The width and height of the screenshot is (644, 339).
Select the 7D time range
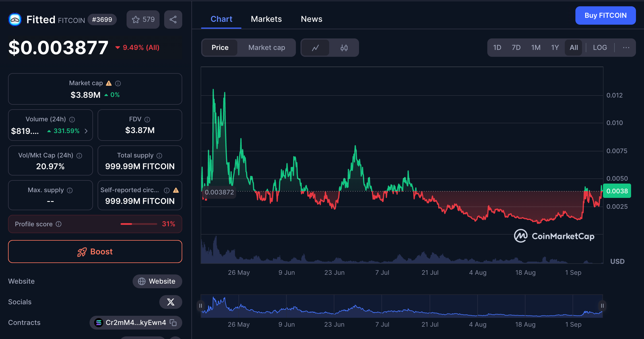pos(516,48)
